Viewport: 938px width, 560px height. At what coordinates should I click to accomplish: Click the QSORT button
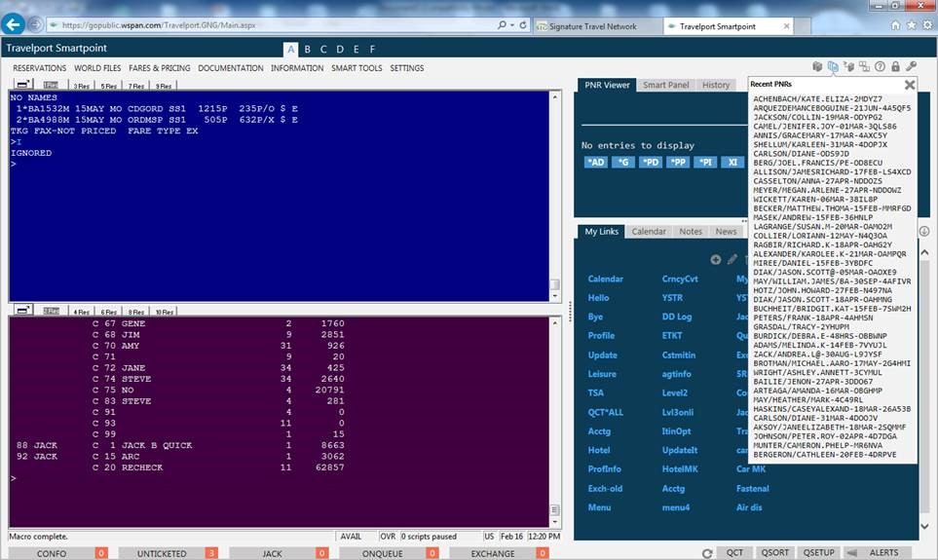[x=774, y=553]
